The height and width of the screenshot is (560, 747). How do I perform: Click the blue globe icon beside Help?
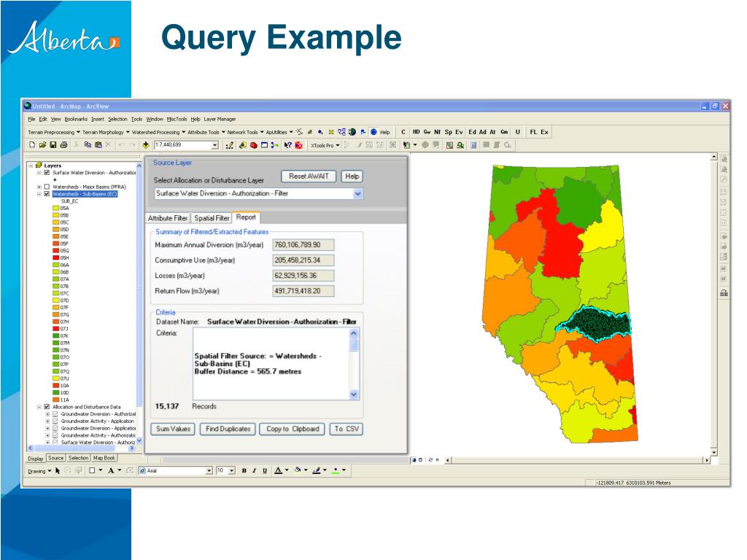click(x=374, y=132)
